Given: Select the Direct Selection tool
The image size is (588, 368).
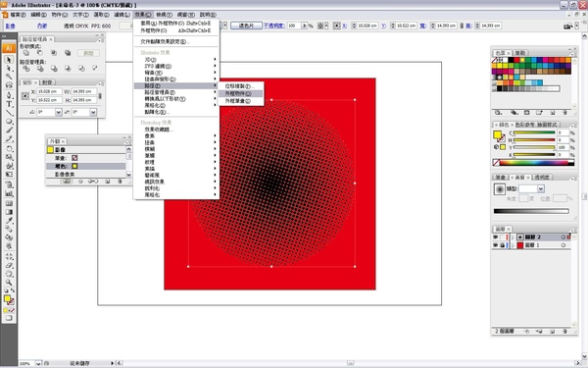Looking at the screenshot, I should click(x=9, y=69).
